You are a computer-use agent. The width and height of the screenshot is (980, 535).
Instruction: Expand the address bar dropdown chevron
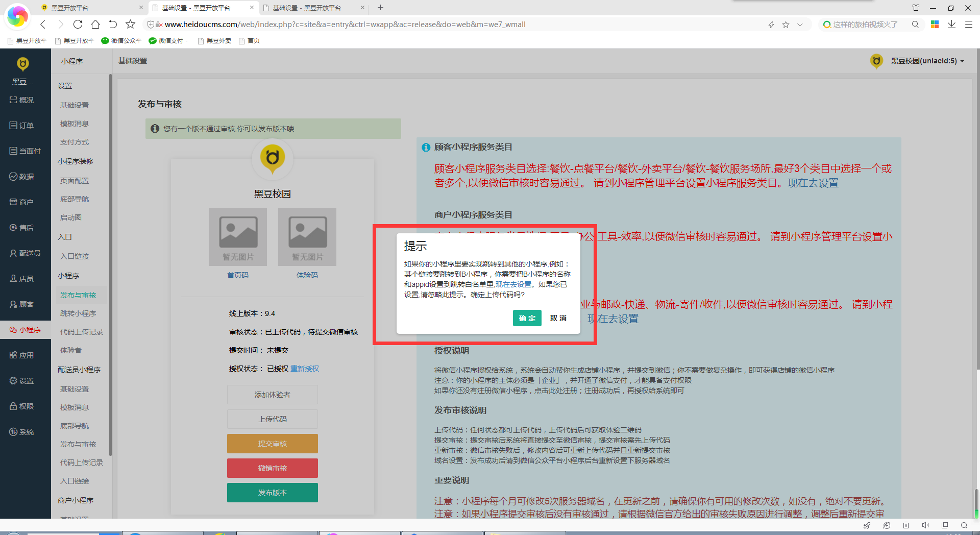800,25
